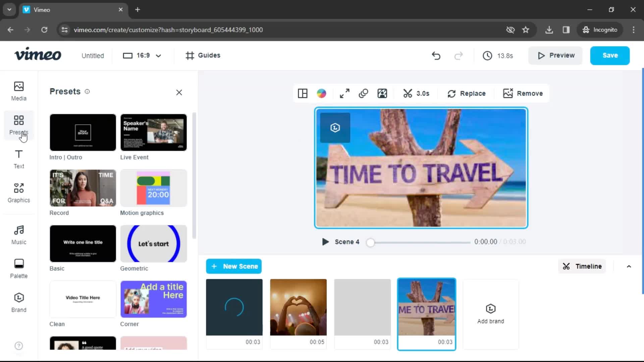The width and height of the screenshot is (644, 362).
Task: Drag the scene timeline progress slider
Action: pos(370,242)
